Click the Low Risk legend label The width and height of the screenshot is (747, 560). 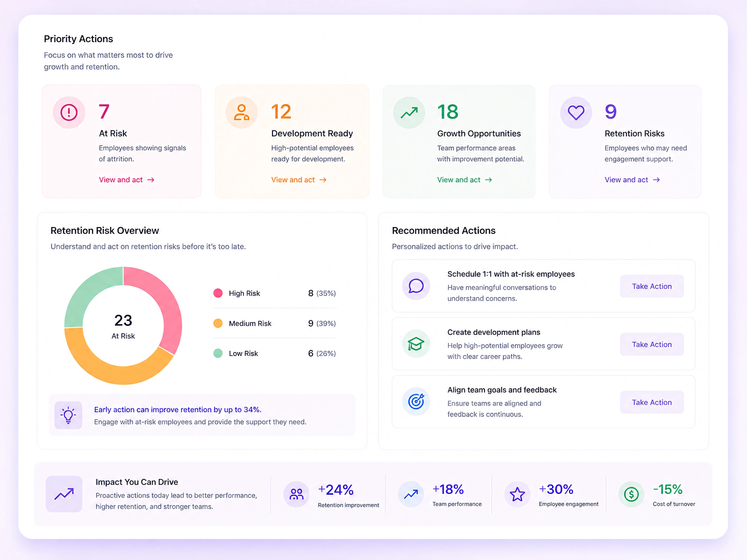243,353
